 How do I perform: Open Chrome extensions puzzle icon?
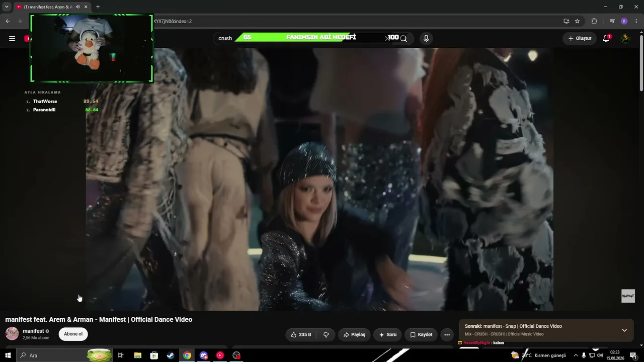coord(594,21)
